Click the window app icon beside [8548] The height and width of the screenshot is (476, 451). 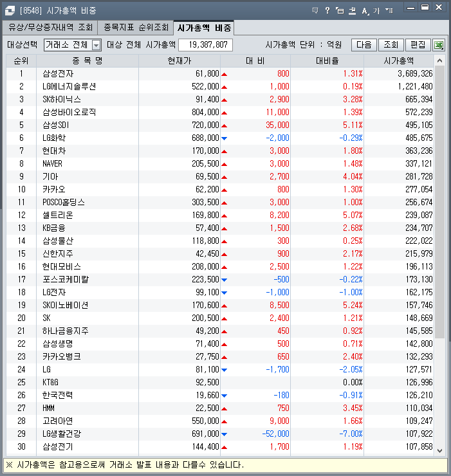pos(10,11)
